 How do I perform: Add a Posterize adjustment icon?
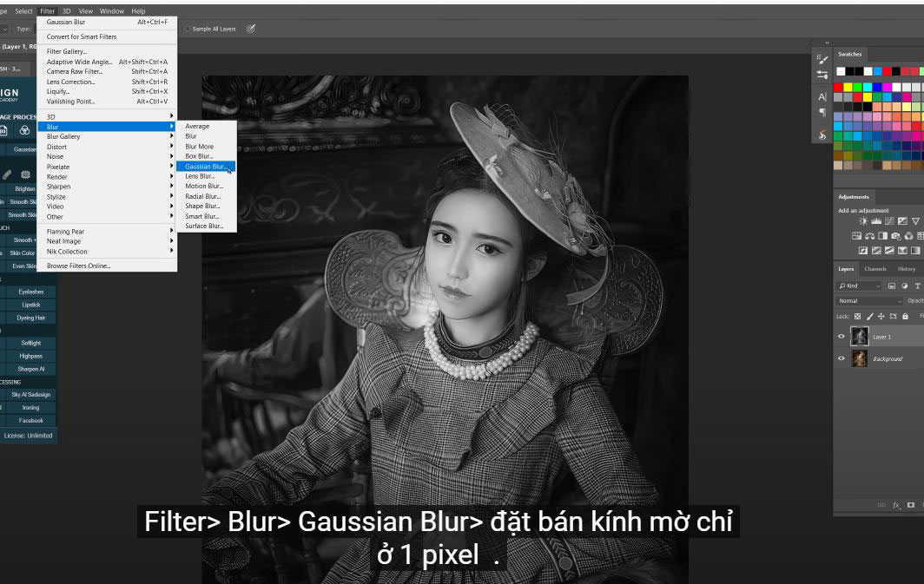pyautogui.click(x=876, y=250)
